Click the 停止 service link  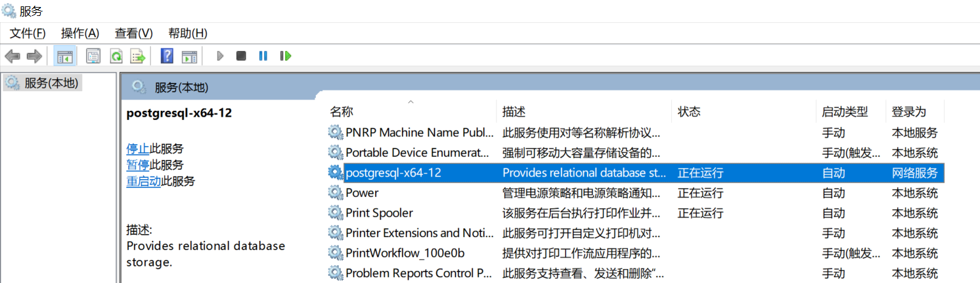(x=138, y=149)
